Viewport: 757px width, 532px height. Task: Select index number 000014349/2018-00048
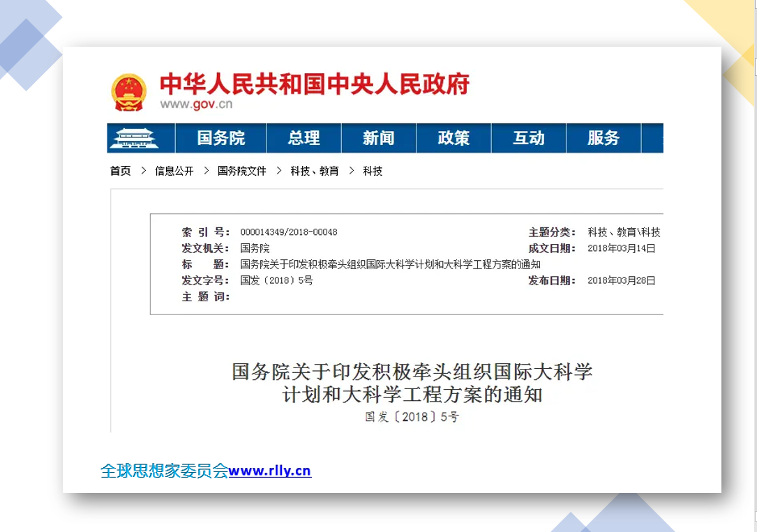(x=289, y=232)
